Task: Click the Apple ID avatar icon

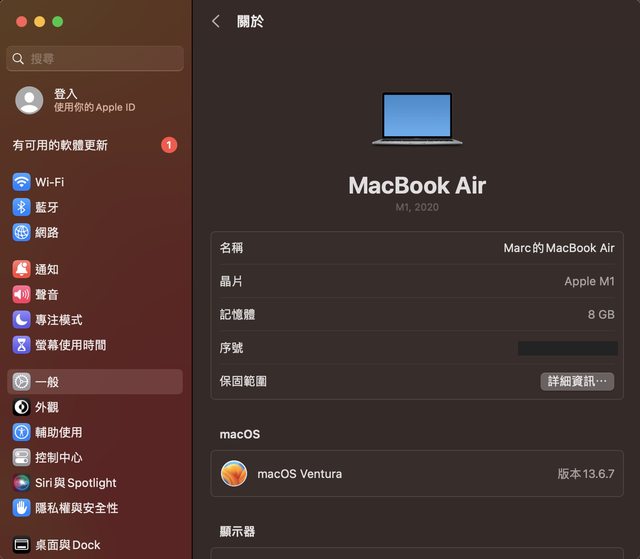Action: coord(29,100)
